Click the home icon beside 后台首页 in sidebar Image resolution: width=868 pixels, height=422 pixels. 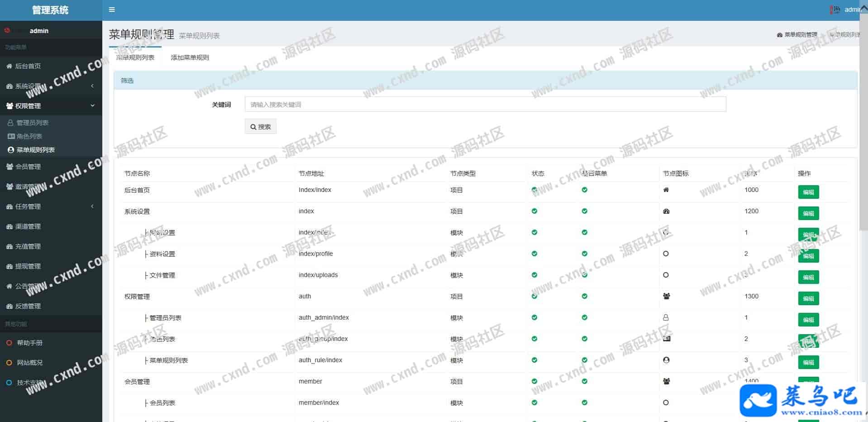(x=9, y=66)
